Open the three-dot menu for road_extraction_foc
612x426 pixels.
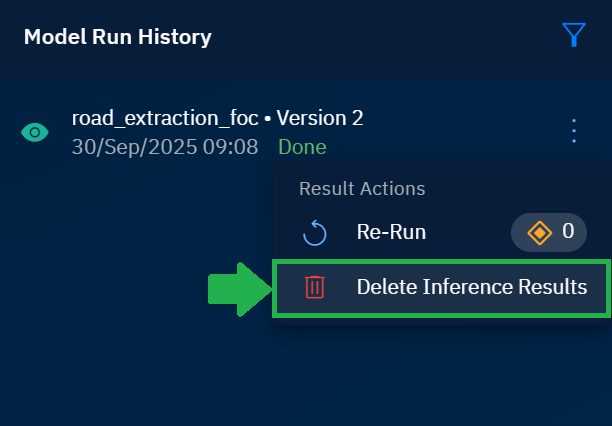tap(573, 131)
